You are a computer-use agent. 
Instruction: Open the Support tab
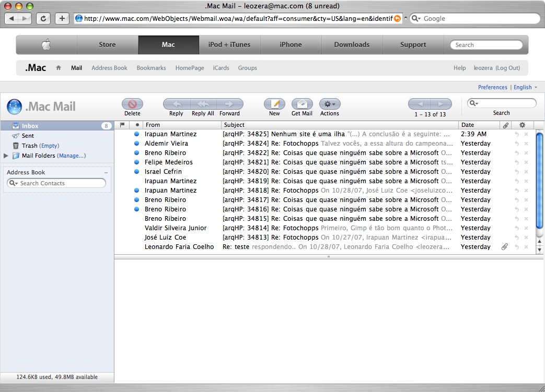(413, 44)
